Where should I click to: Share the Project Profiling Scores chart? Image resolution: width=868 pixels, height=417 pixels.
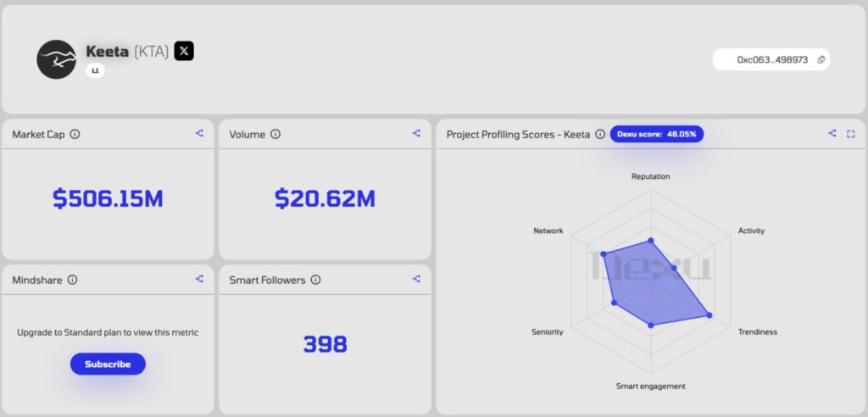(x=832, y=133)
